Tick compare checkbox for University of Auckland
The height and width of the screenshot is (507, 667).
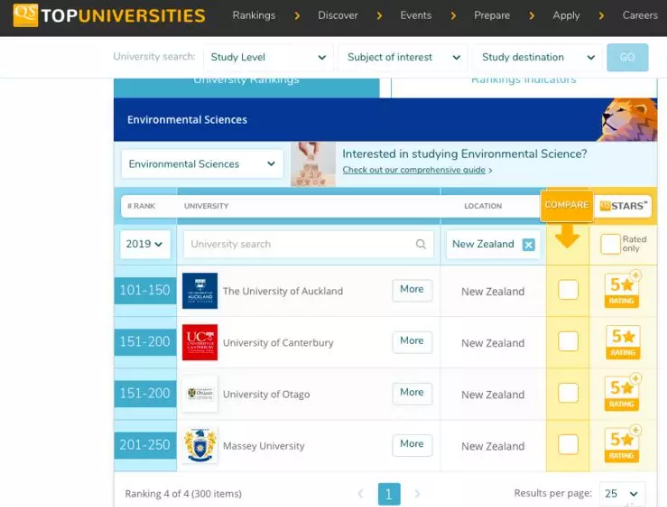[x=568, y=290]
